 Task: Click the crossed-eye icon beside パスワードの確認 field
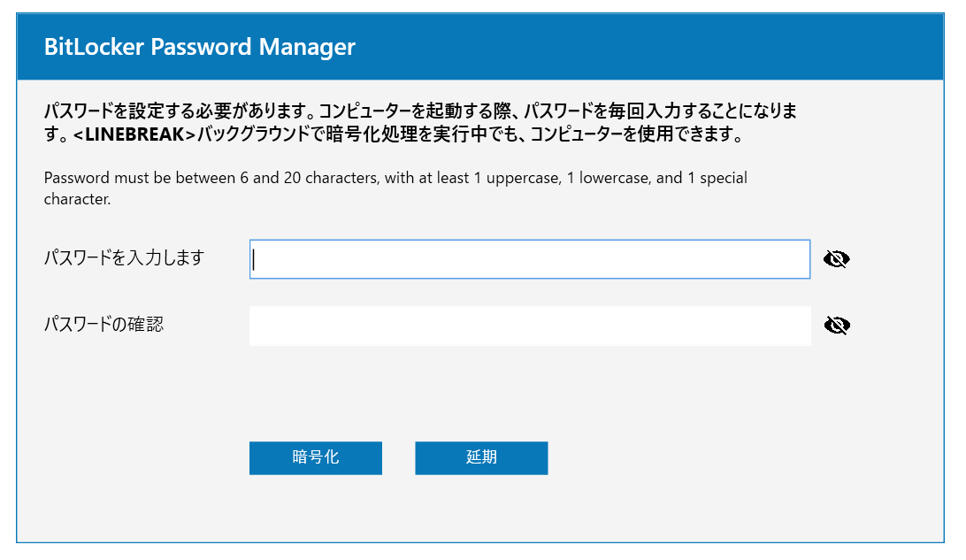[836, 326]
